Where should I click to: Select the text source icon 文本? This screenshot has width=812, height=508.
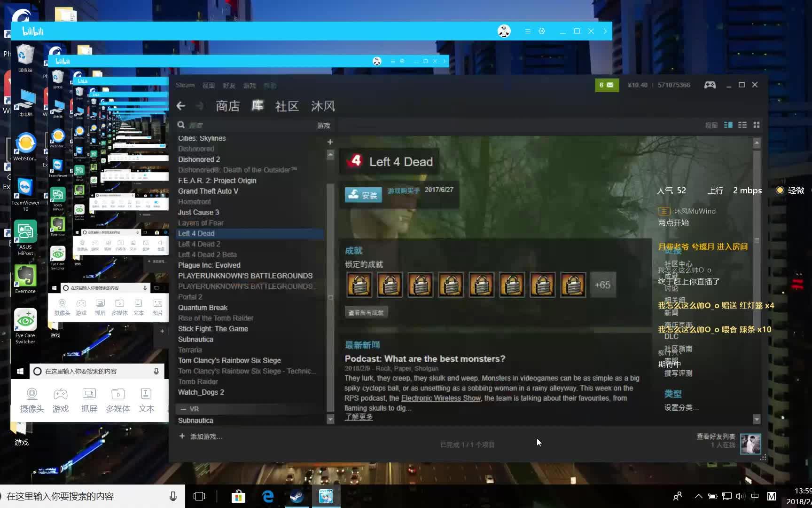146,400
